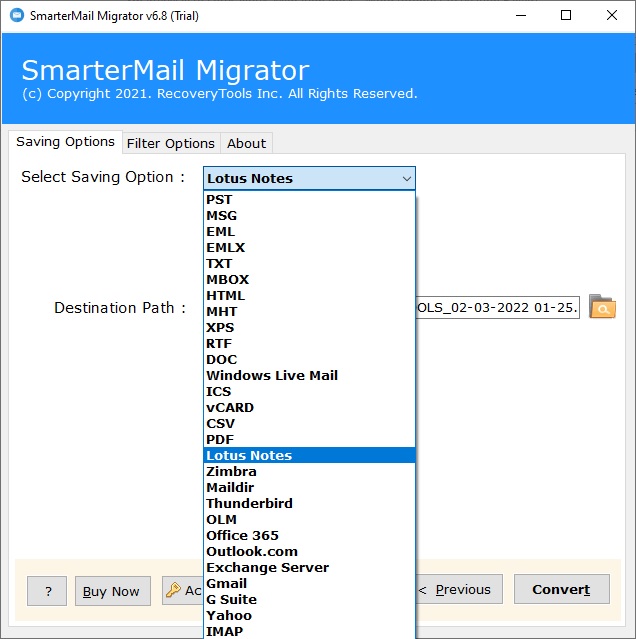This screenshot has height=639, width=636.
Task: Select DOC as saving option
Action: point(309,359)
